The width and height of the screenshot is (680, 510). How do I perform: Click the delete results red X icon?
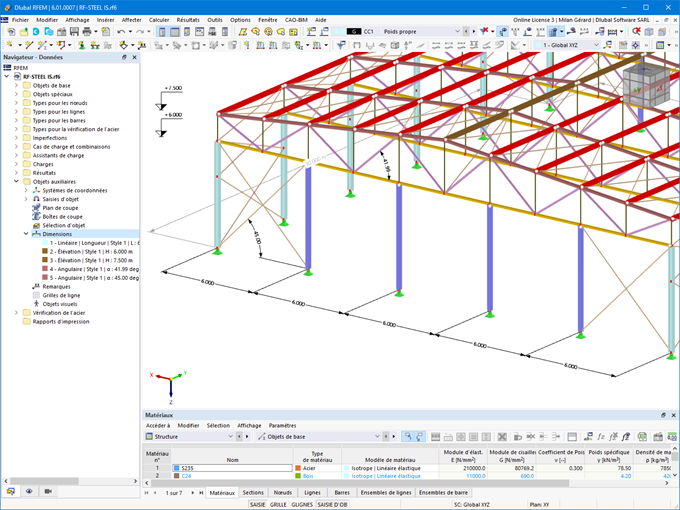(x=636, y=31)
